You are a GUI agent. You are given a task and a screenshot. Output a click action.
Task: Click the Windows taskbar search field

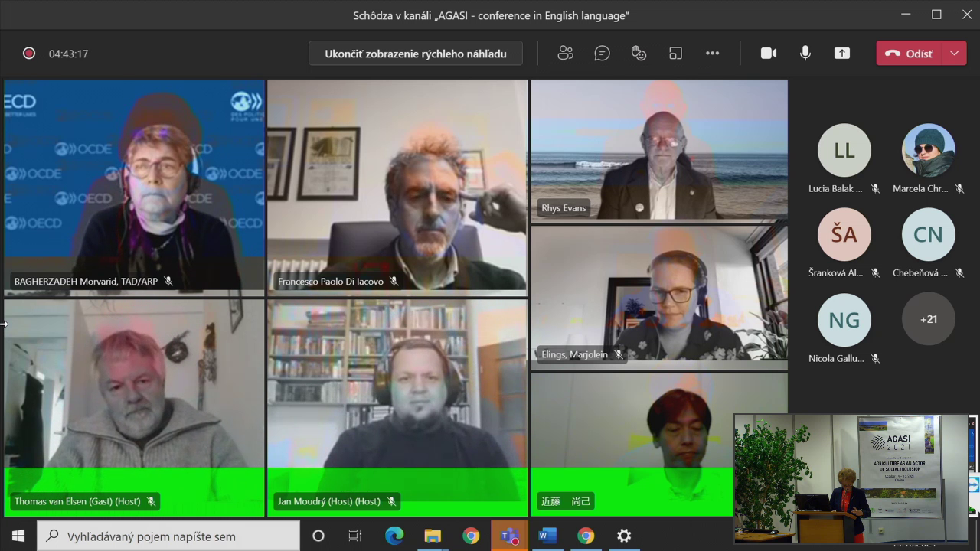(168, 536)
